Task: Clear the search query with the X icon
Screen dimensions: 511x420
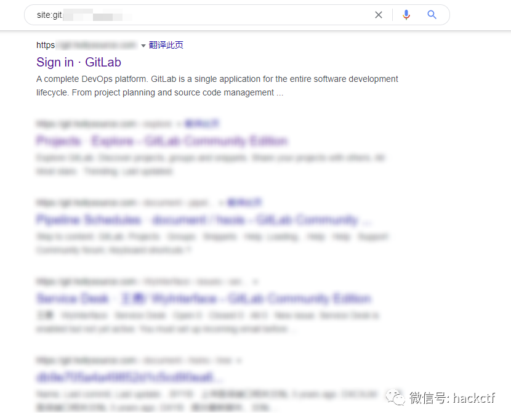Action: click(379, 15)
